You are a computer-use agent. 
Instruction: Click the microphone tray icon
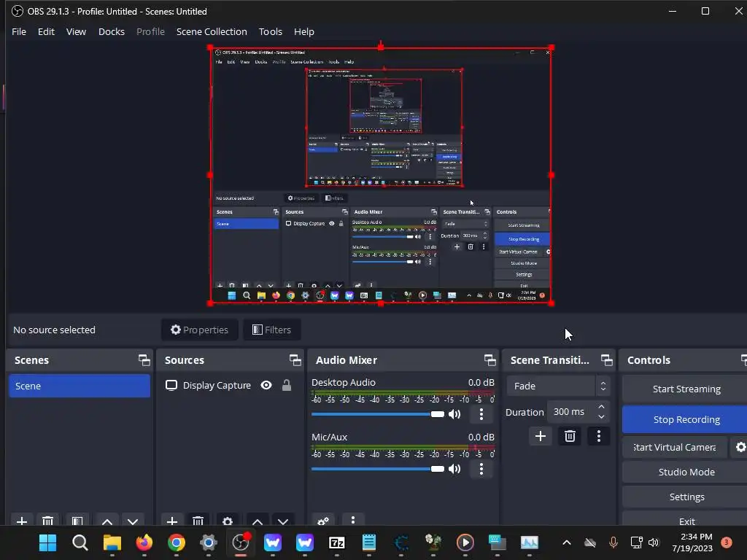pyautogui.click(x=613, y=542)
